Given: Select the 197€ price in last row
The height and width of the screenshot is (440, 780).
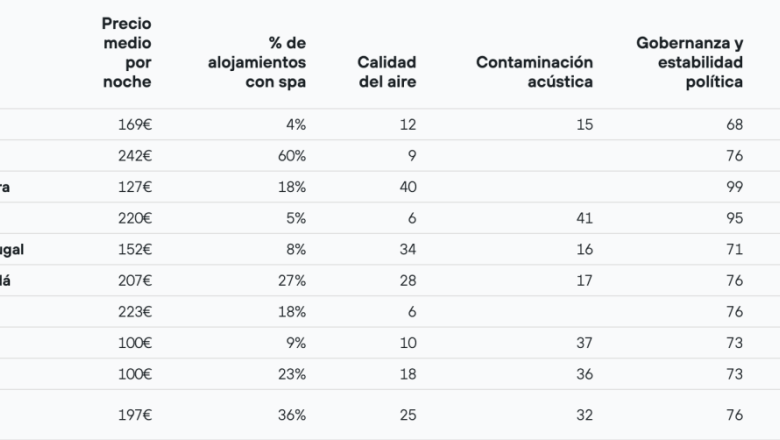Looking at the screenshot, I should (x=135, y=415).
